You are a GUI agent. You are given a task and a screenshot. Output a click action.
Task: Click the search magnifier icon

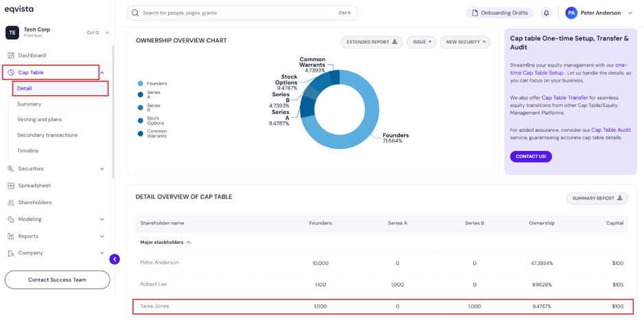135,13
